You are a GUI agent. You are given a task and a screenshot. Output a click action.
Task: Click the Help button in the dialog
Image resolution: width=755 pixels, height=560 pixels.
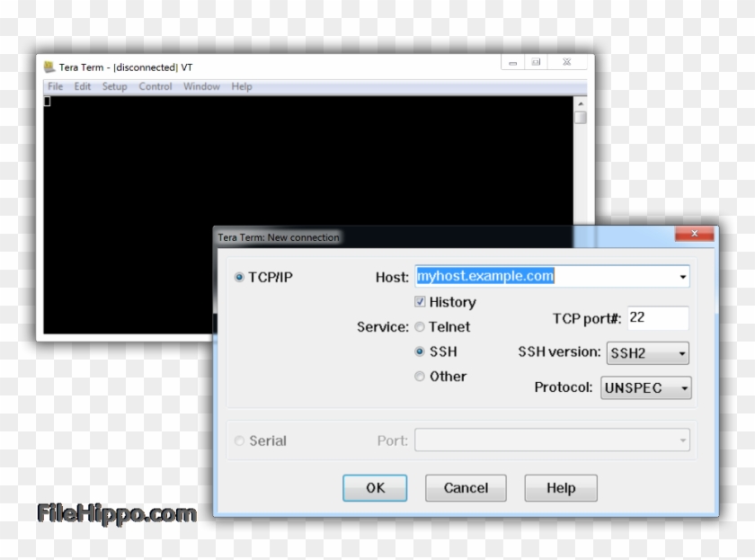pos(560,488)
